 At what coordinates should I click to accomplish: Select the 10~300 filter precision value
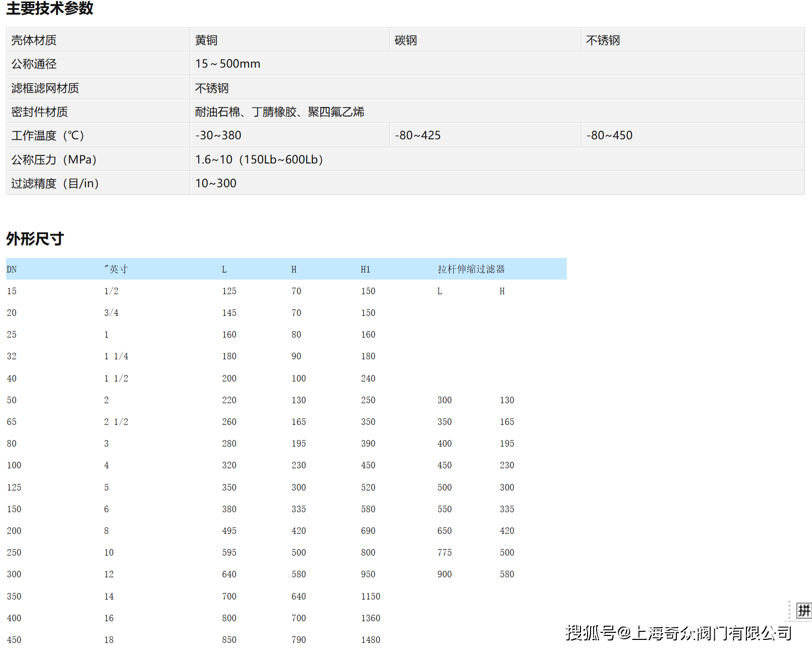(x=216, y=183)
